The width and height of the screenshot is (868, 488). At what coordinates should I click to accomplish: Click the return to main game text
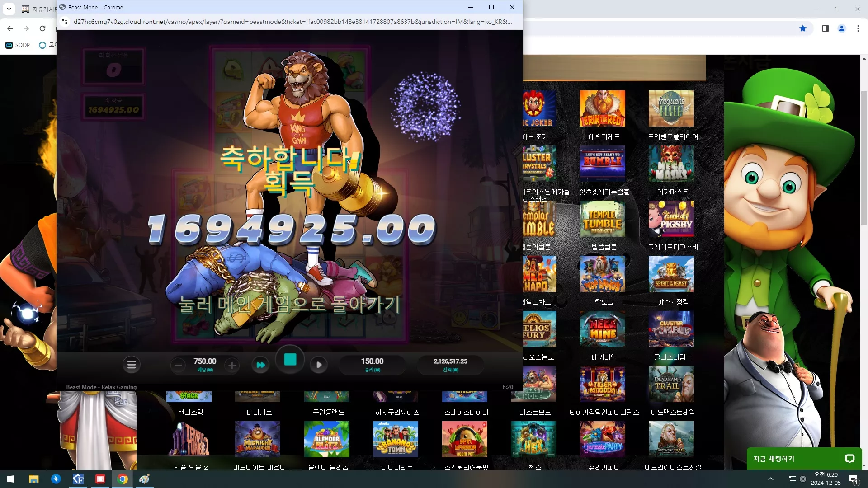click(x=290, y=305)
